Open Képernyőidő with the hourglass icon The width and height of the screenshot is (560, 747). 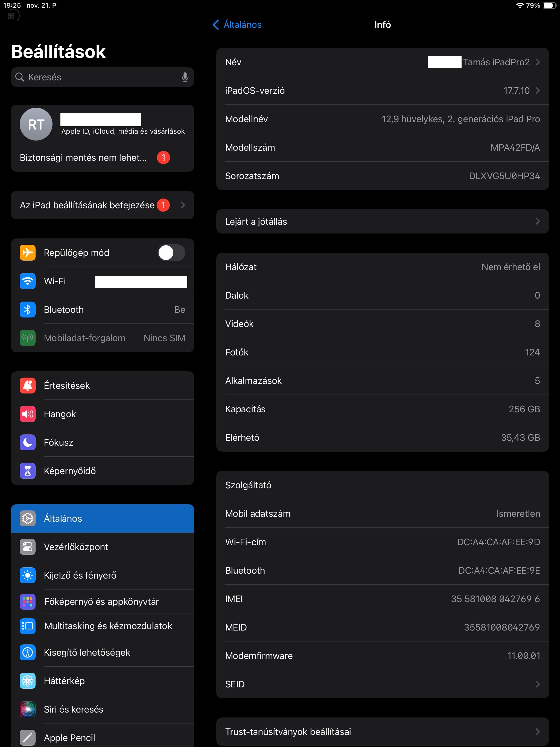(27, 471)
